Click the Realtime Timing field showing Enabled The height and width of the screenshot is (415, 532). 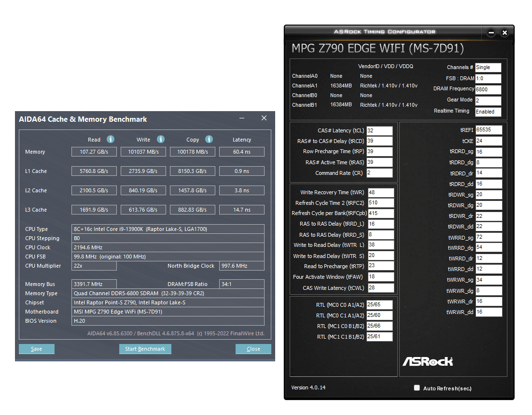coord(488,112)
